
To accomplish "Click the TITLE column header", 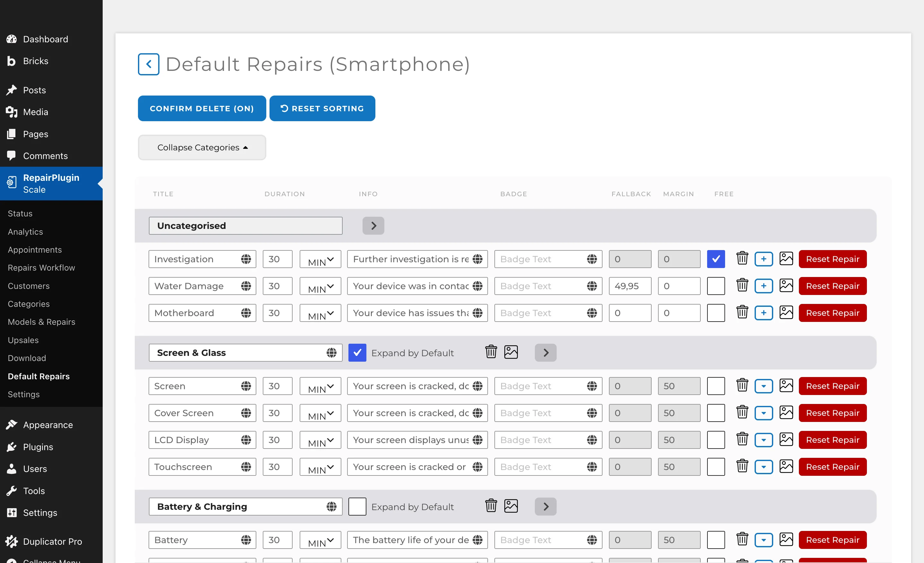I will point(163,194).
